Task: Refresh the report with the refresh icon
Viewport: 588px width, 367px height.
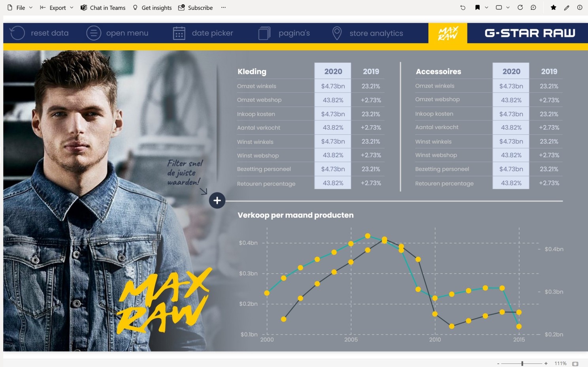Action: (520, 8)
